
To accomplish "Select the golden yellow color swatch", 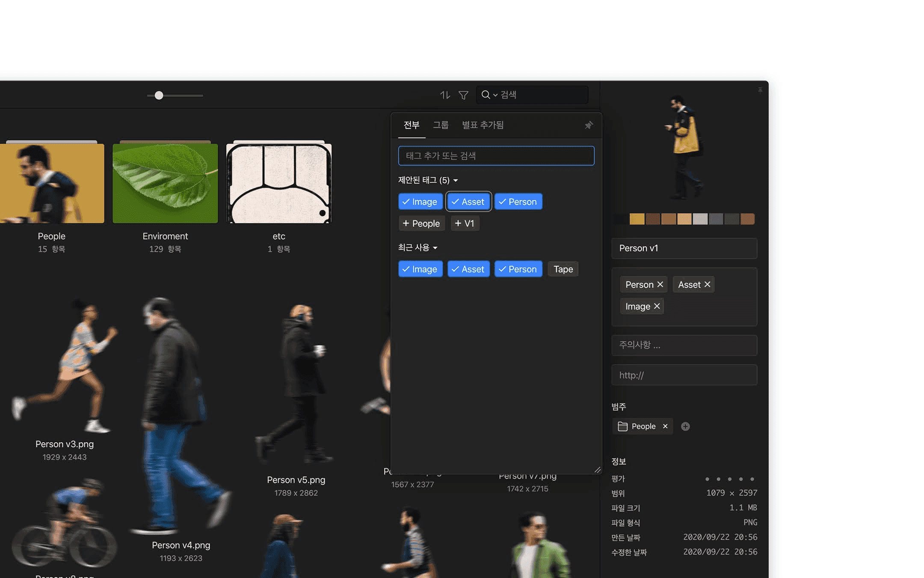I will [x=637, y=219].
